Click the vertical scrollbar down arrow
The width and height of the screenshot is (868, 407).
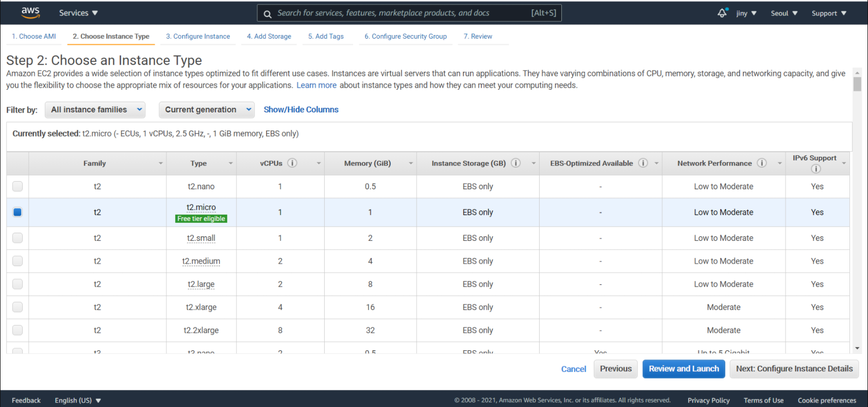[857, 348]
